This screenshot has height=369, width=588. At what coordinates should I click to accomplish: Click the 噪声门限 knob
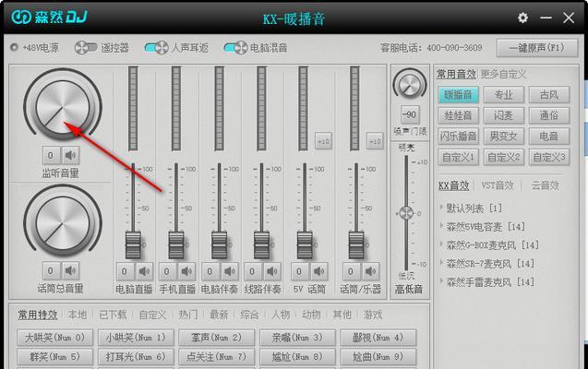[410, 85]
